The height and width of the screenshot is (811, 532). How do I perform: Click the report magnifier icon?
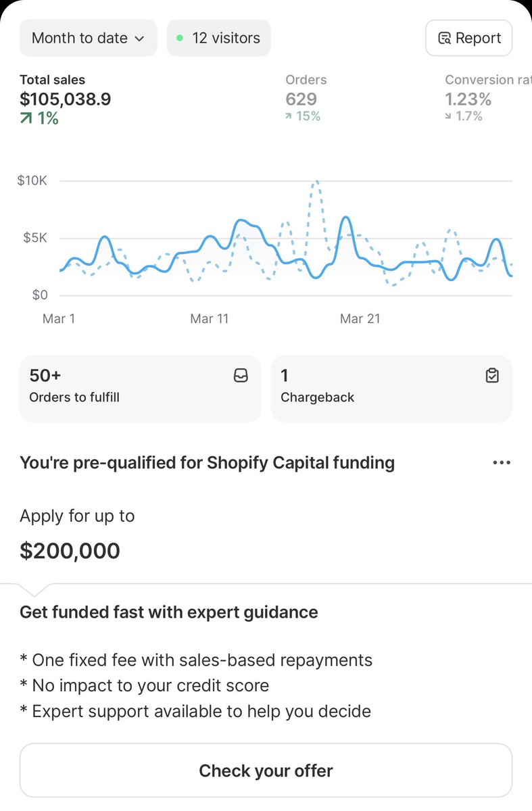click(x=444, y=39)
